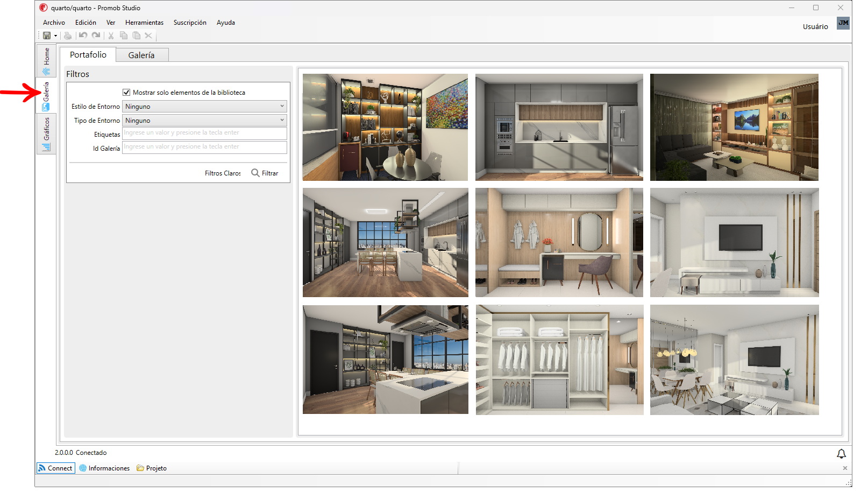Open the Archivo menu
868x499 pixels.
click(x=54, y=23)
